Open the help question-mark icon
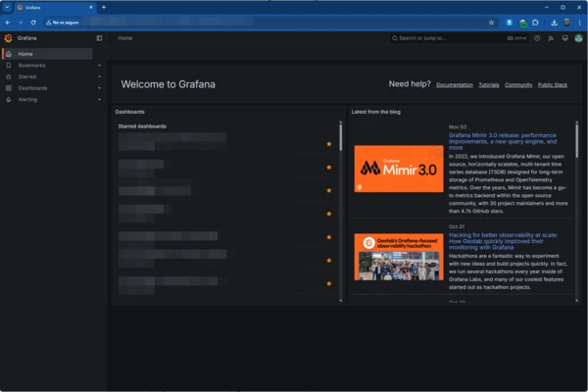The image size is (588, 392). point(537,38)
